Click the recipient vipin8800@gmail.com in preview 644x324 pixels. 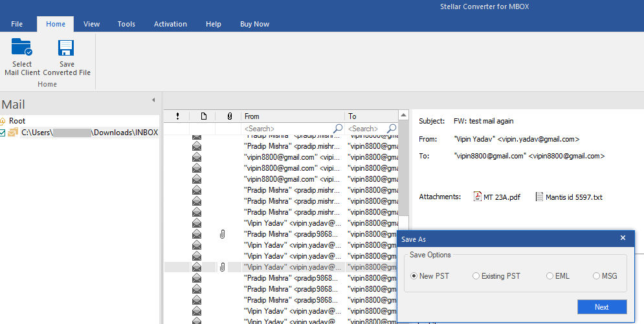566,156
